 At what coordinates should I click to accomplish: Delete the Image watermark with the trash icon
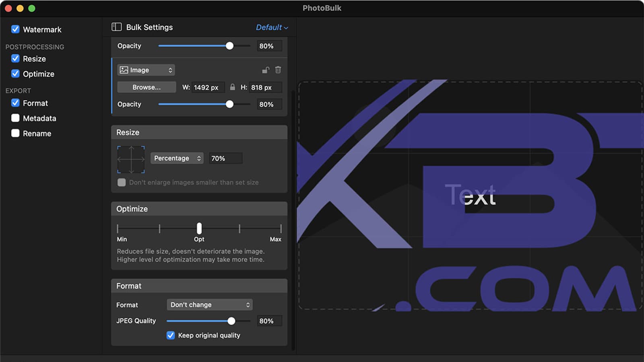coord(278,70)
